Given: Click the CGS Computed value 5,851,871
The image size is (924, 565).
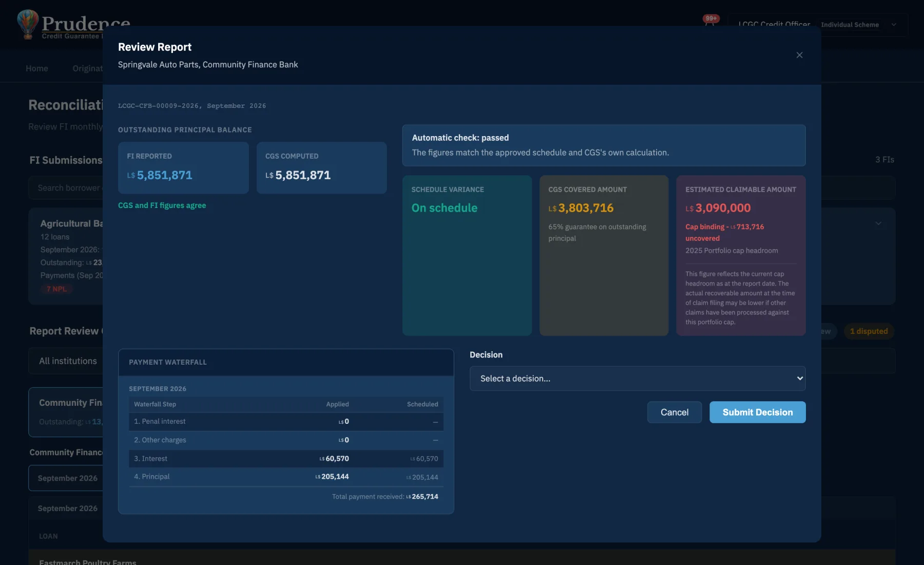Looking at the screenshot, I should point(298,175).
